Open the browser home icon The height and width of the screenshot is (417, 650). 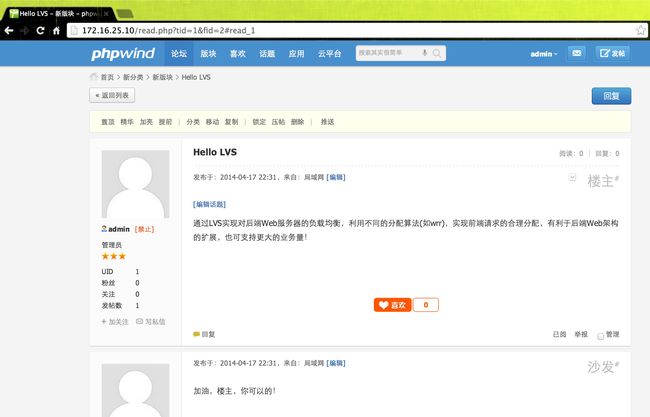tap(56, 30)
